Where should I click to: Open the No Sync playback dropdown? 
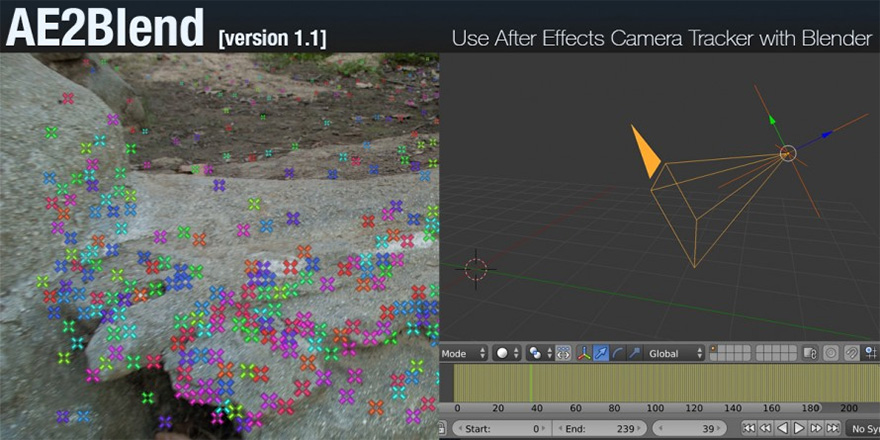click(862, 429)
